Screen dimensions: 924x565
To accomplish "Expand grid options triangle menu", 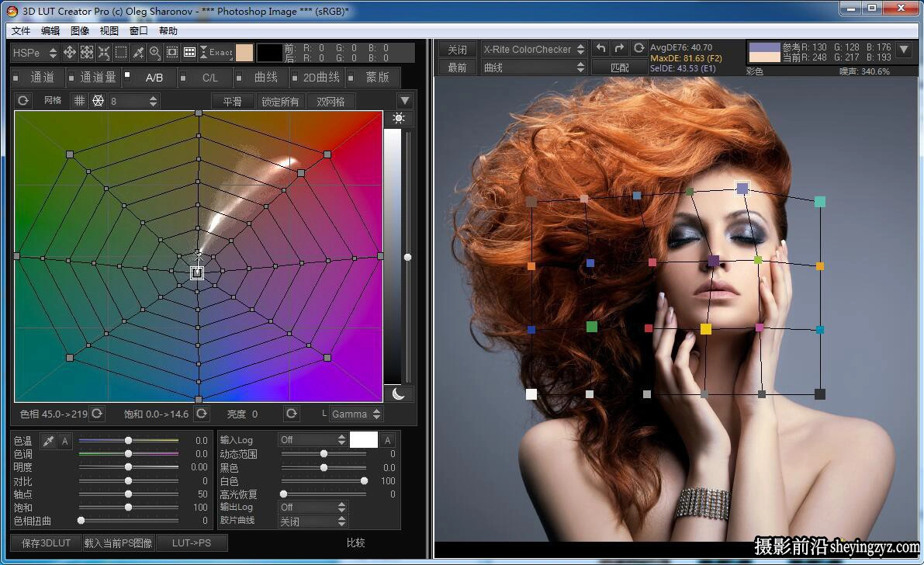I will 405,101.
